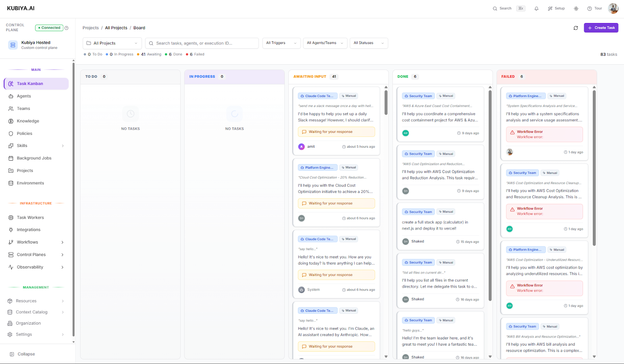This screenshot has width=624, height=364.
Task: Open the Task Kanban view in the sidebar
Action: coord(29,83)
